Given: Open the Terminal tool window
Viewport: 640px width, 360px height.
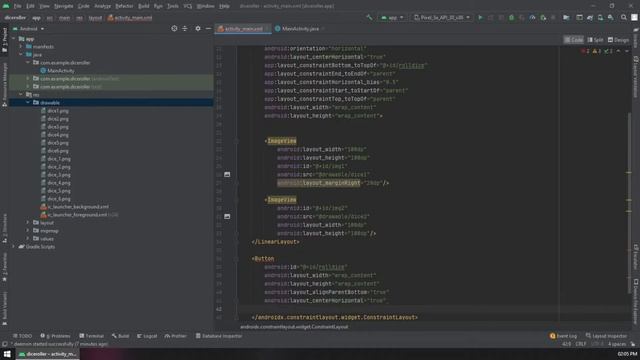Looking at the screenshot, I should point(91,336).
